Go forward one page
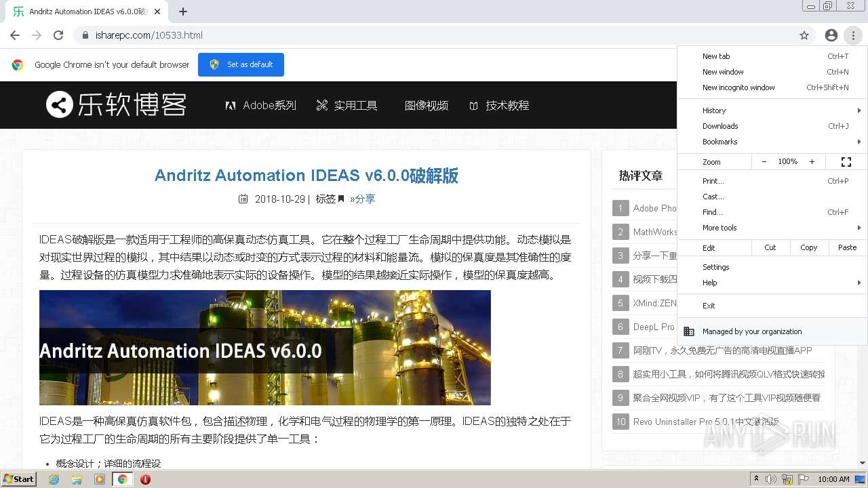Screen dimensions: 868x488 click(x=37, y=35)
